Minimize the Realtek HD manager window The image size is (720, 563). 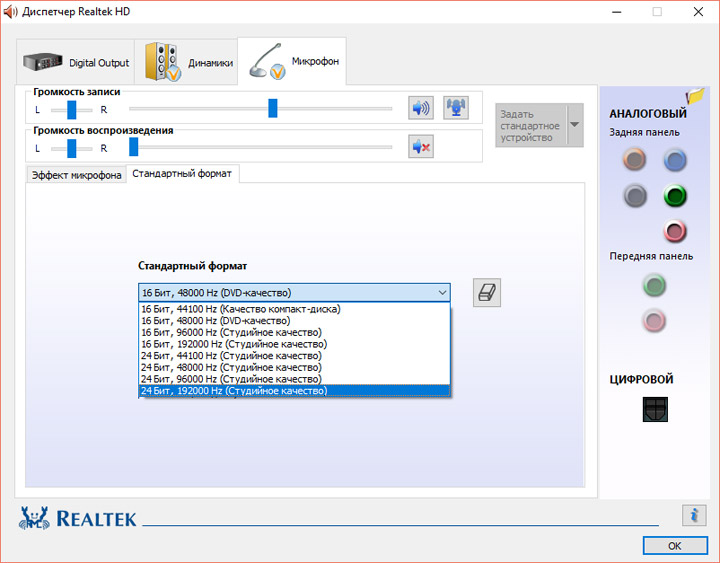[x=617, y=12]
